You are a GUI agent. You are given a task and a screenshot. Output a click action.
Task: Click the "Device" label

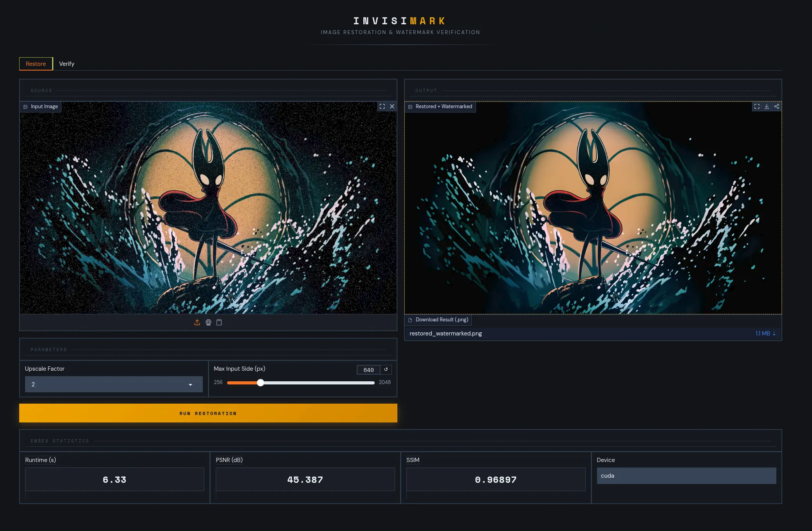pyautogui.click(x=606, y=460)
